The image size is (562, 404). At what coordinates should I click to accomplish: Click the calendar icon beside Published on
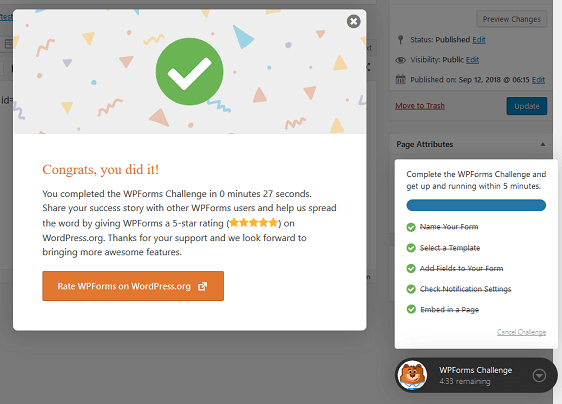click(400, 79)
